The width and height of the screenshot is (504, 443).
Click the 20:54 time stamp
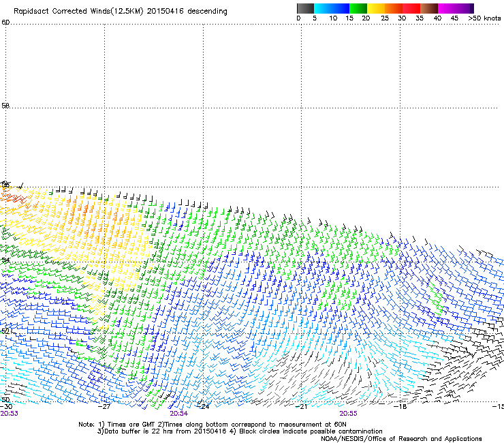[178, 414]
